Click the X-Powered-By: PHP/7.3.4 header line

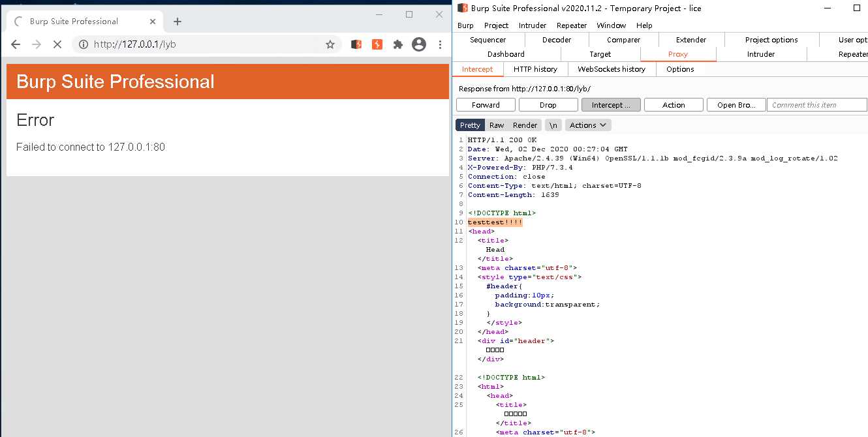pos(520,168)
